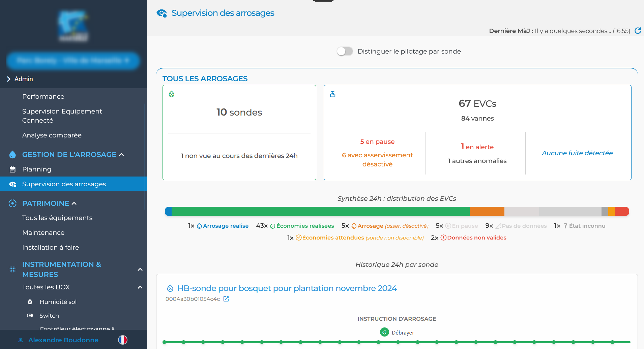Click the Planning calendar icon in sidebar
Viewport: 644px width, 349px height.
(12, 169)
